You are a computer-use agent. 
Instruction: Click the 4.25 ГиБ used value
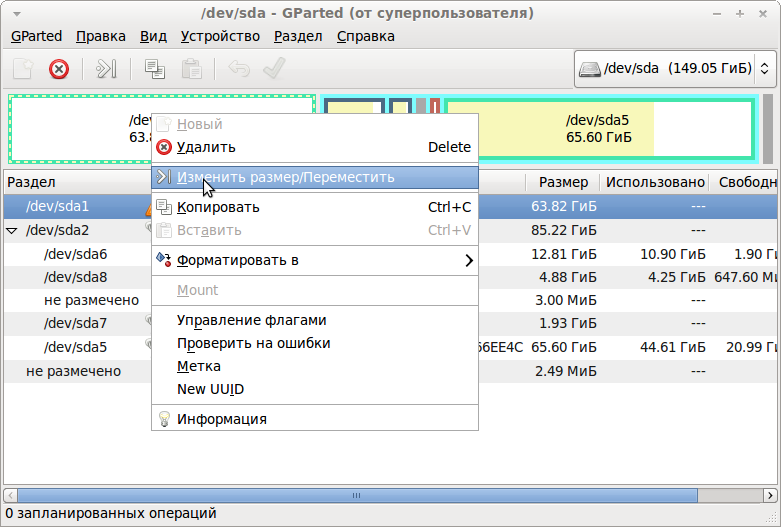pyautogui.click(x=676, y=277)
